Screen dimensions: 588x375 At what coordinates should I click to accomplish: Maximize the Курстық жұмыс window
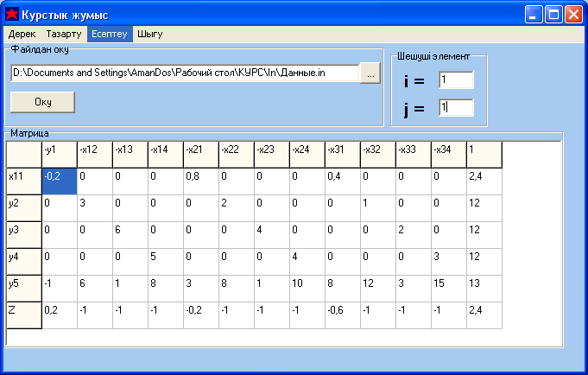coord(553,15)
